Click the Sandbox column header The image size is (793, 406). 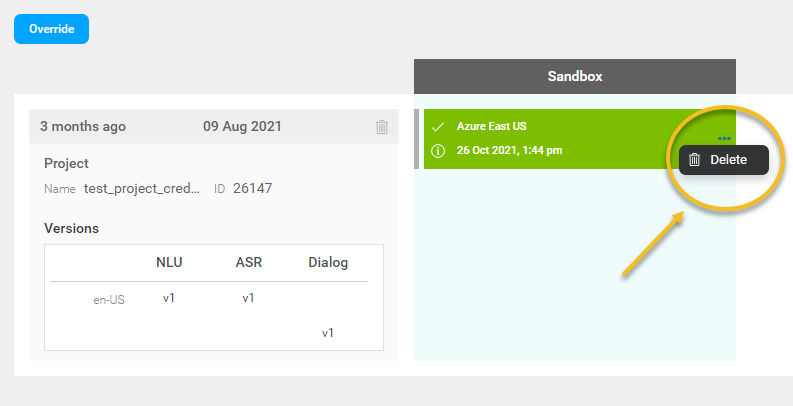coord(575,76)
